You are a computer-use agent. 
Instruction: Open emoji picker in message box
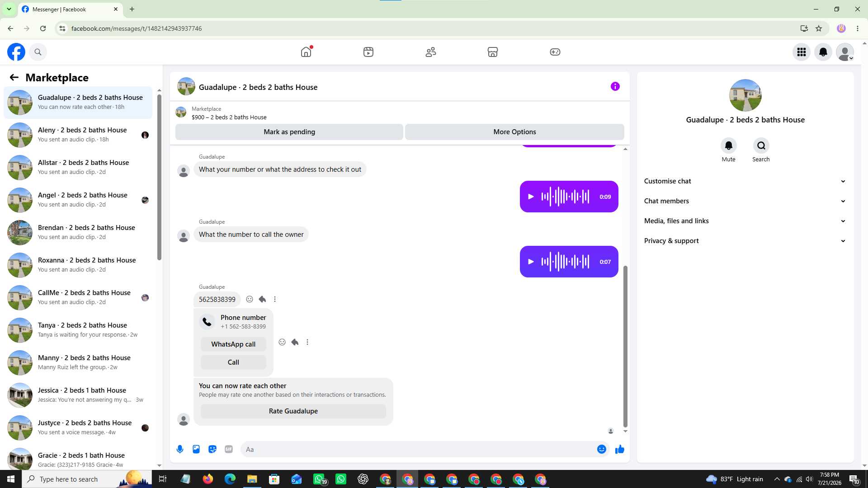click(x=602, y=449)
